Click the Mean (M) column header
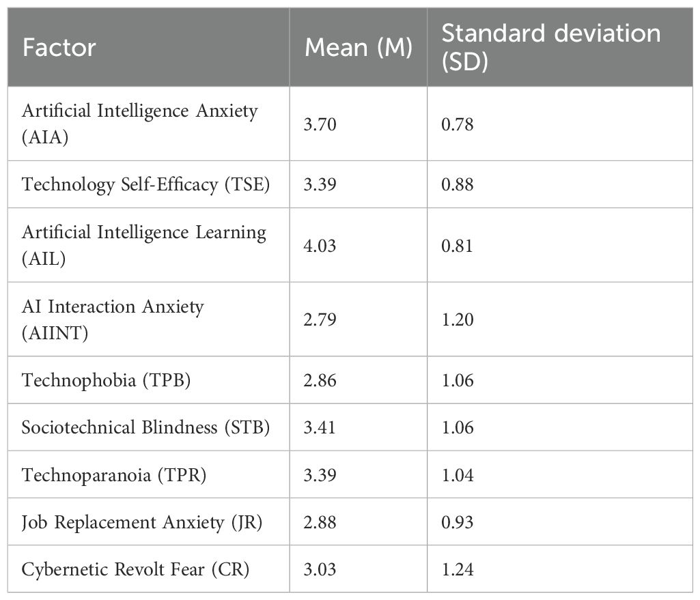The image size is (700, 600). [358, 48]
